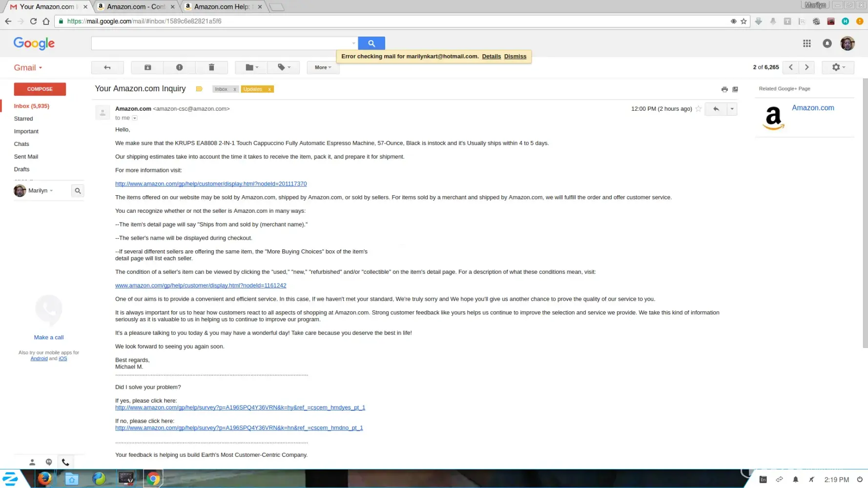Switch to the Amazon.com - Cont tab
This screenshot has height=488, width=868.
click(136, 7)
